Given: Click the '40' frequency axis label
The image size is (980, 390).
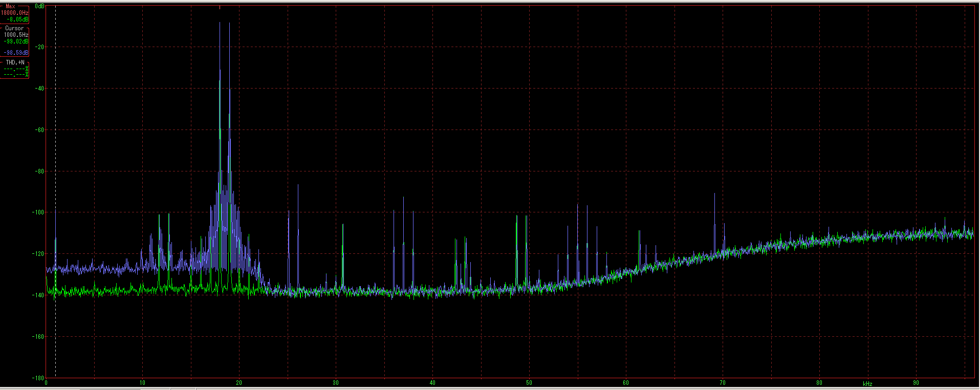Looking at the screenshot, I should [432, 383].
